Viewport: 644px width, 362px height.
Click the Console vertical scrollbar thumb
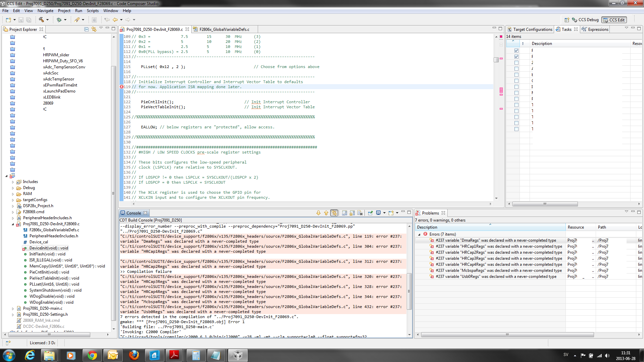[x=409, y=291]
